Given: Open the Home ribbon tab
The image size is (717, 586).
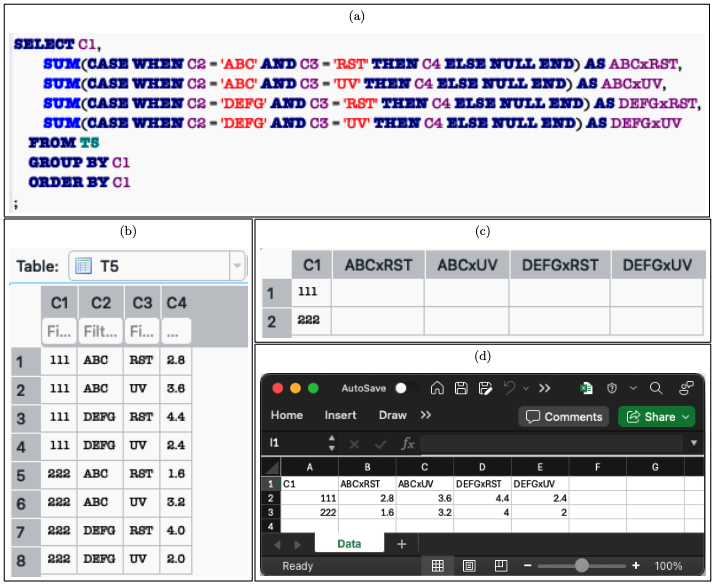Looking at the screenshot, I should [287, 415].
